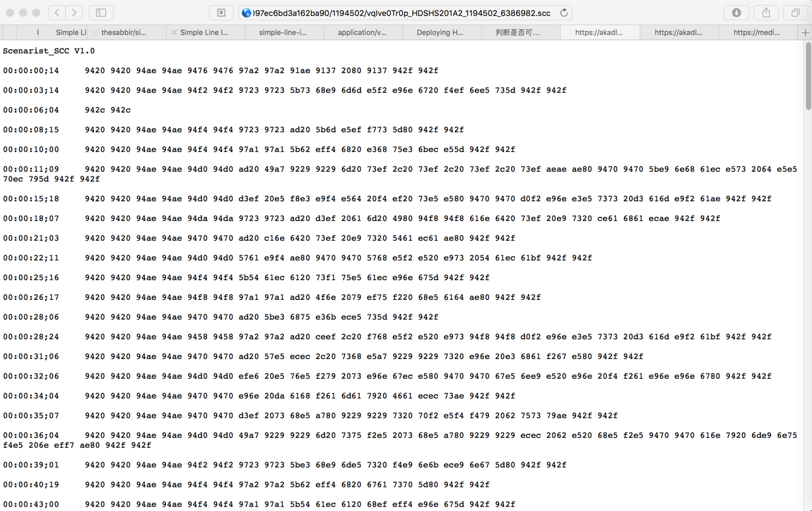
Task: Click the timecode 00:00:15;18
Action: [31, 199]
